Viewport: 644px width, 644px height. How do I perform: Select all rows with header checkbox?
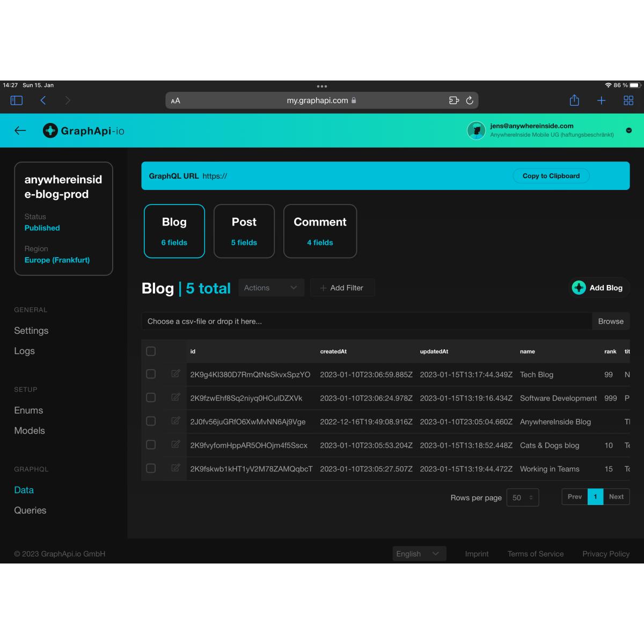(x=151, y=351)
